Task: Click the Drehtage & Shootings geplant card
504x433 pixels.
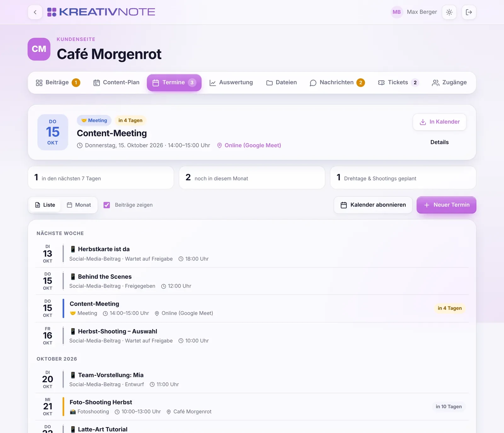Action: 403,178
